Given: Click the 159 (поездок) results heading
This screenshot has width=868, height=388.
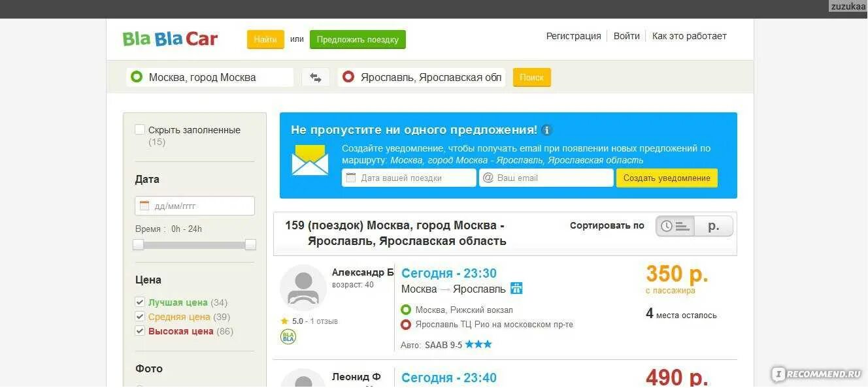Looking at the screenshot, I should tap(395, 233).
